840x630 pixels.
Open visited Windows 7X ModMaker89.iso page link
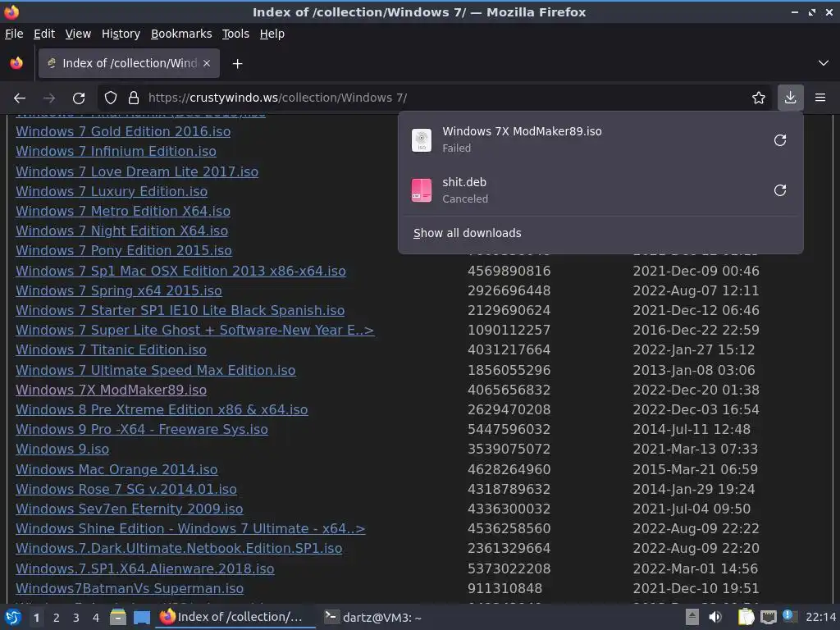pyautogui.click(x=111, y=390)
